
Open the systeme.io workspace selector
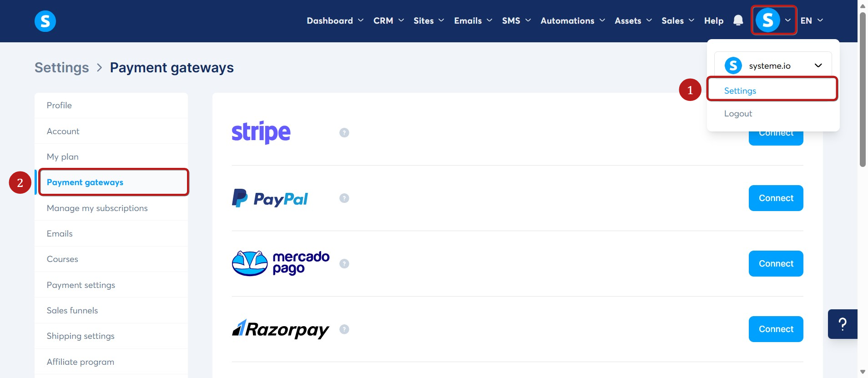click(x=773, y=66)
